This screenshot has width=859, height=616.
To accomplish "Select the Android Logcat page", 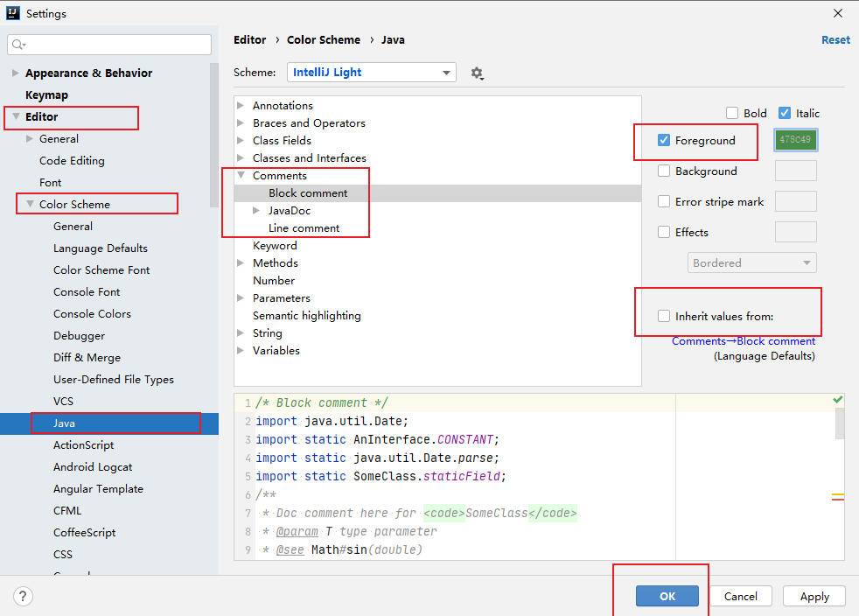I will point(93,467).
